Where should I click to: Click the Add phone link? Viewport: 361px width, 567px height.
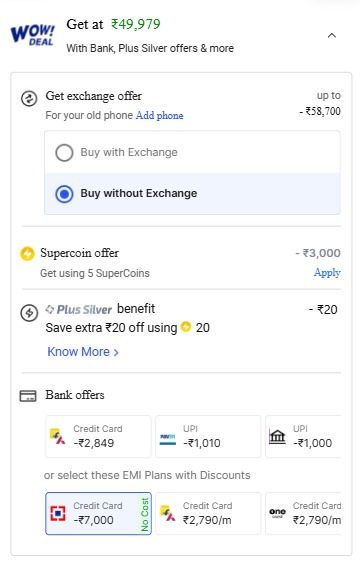coord(160,115)
